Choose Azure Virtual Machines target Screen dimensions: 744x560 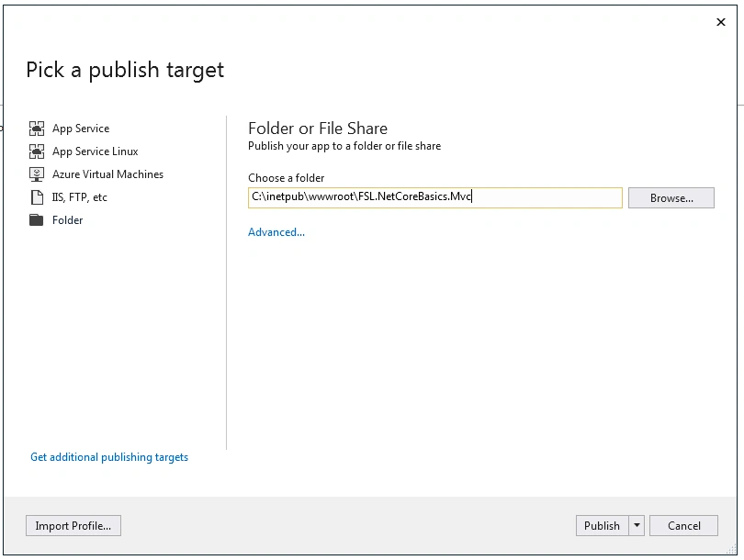pos(107,174)
